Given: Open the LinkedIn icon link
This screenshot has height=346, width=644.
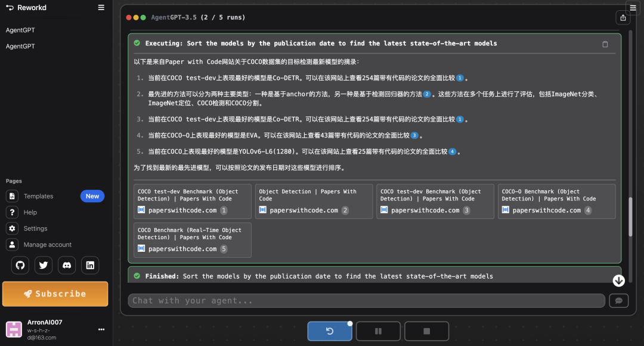Looking at the screenshot, I should (x=90, y=265).
